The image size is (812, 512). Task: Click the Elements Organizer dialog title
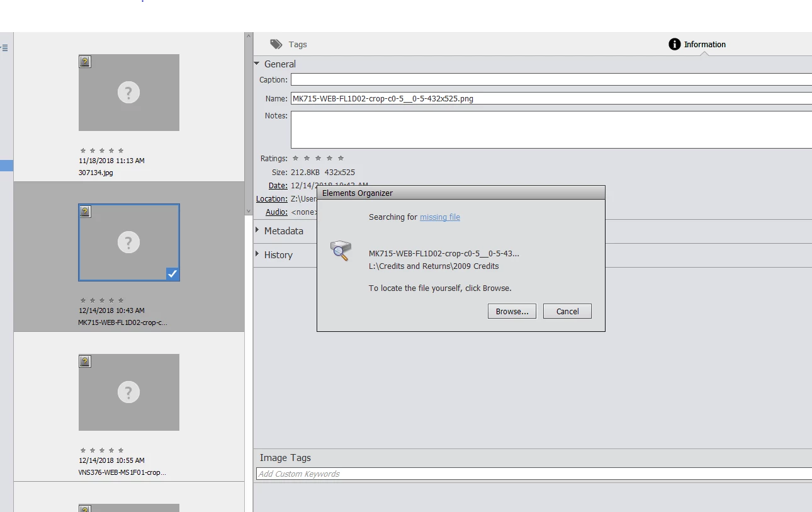[358, 193]
